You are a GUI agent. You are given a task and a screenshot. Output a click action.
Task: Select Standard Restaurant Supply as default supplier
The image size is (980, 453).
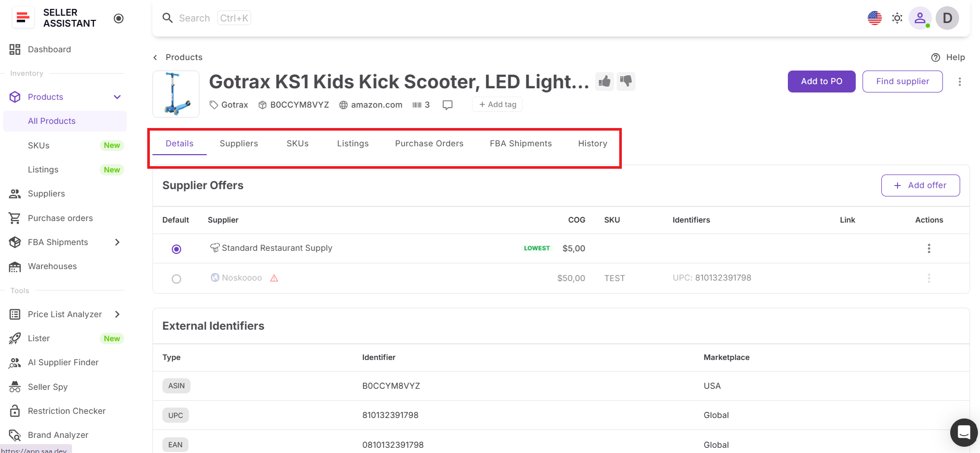[176, 249]
